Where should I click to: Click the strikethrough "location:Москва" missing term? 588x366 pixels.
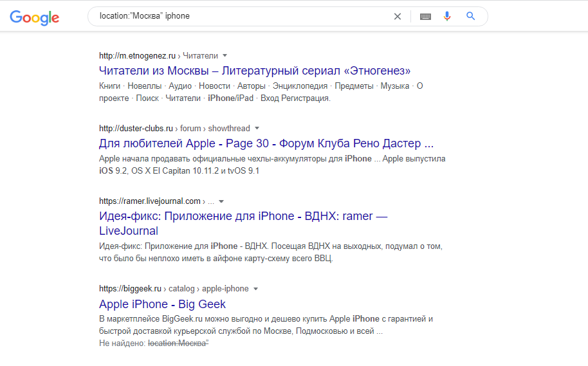coord(178,343)
